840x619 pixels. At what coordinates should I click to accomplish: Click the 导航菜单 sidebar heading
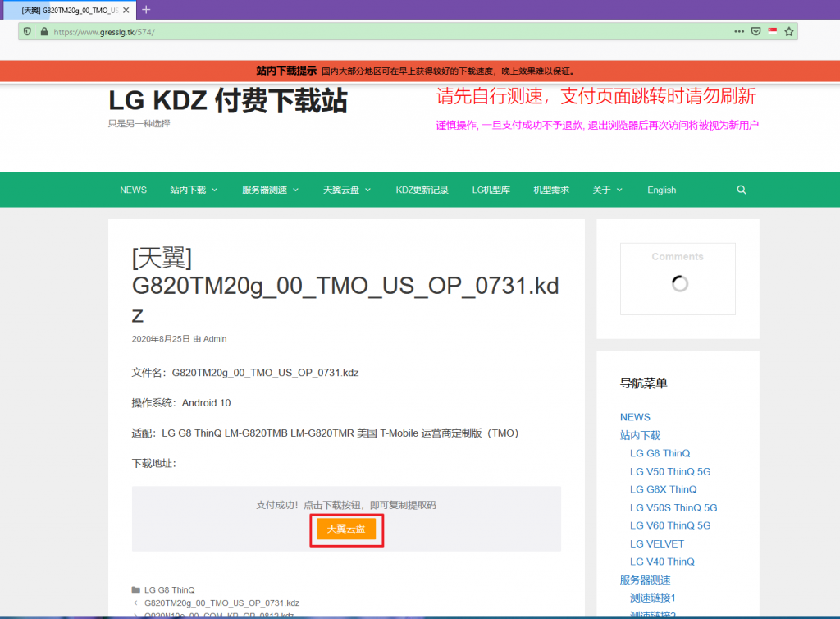click(643, 383)
